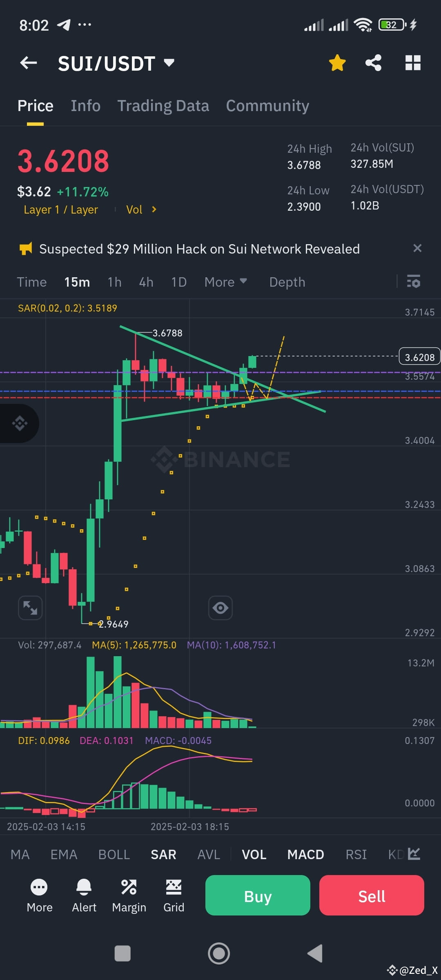
Task: Tap the 24h Vol(USDT) value 1.02B
Action: click(365, 205)
